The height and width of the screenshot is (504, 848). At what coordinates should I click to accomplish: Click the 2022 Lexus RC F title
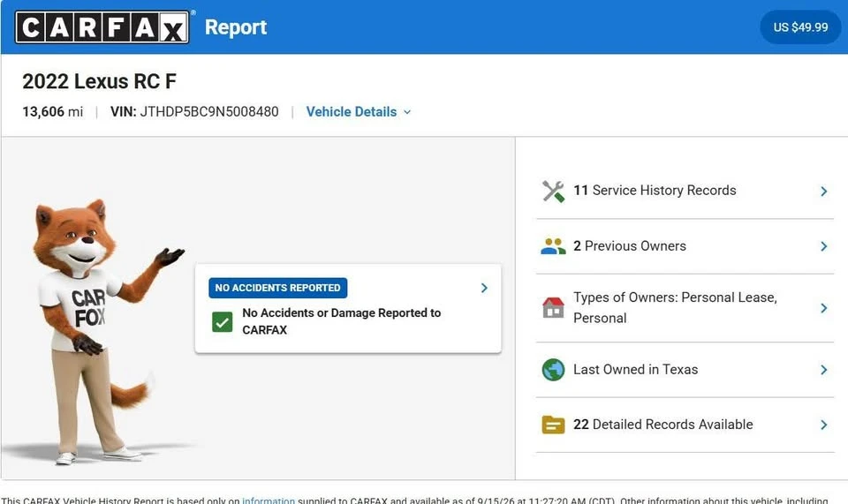99,81
